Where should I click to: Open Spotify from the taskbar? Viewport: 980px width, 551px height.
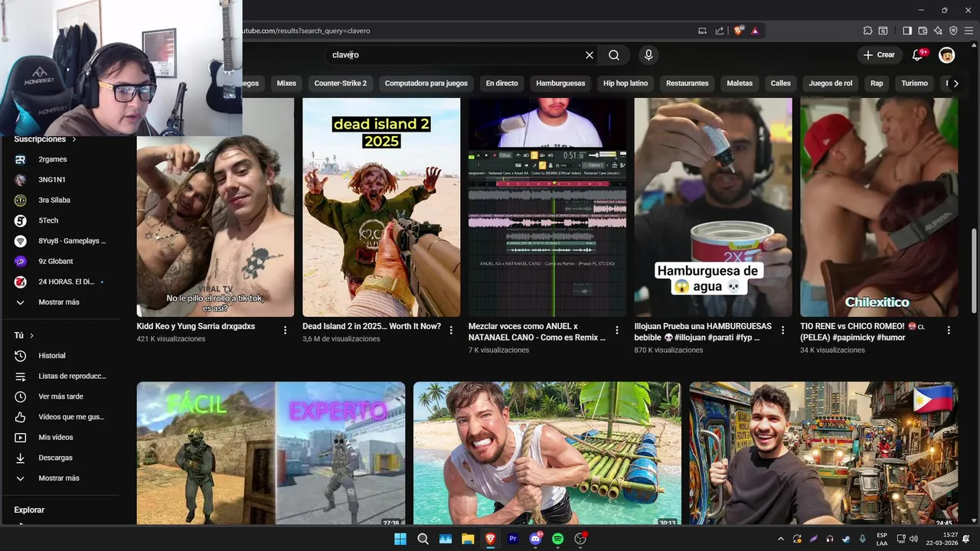(x=557, y=539)
